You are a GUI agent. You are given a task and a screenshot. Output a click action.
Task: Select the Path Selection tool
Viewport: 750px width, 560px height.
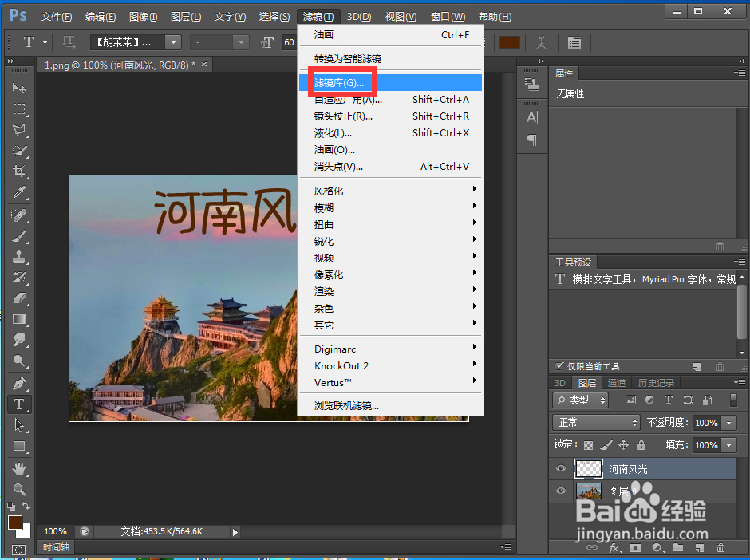19,425
